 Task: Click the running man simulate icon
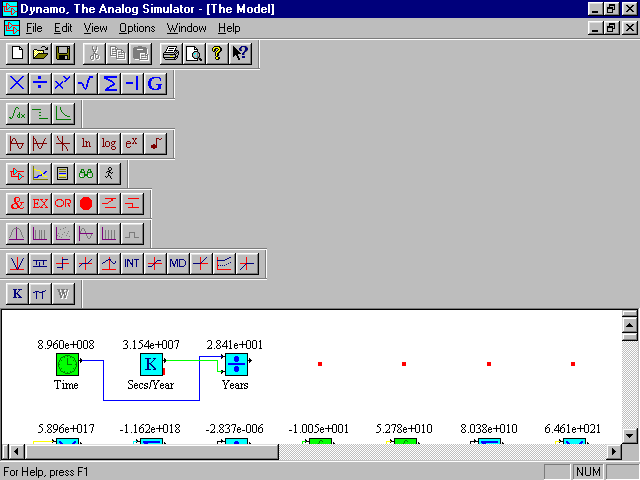[x=109, y=173]
